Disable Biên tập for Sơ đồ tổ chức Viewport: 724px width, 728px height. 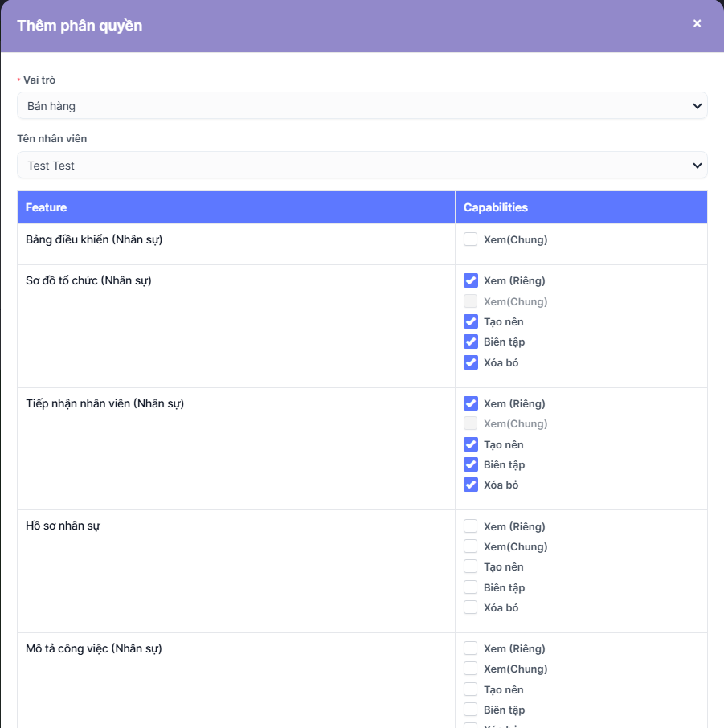[x=471, y=342]
